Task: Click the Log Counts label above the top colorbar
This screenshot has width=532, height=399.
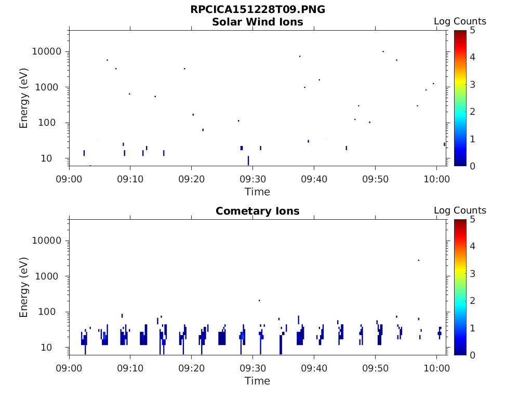Action: 460,21
